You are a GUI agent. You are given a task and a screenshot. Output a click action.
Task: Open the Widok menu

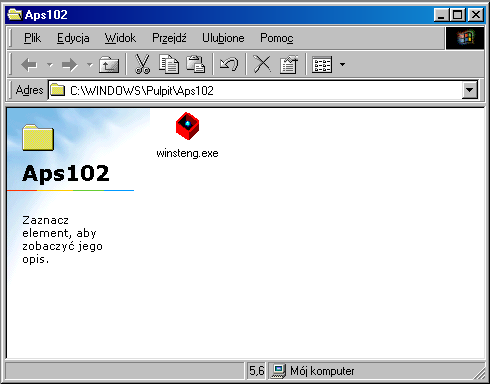click(x=120, y=38)
